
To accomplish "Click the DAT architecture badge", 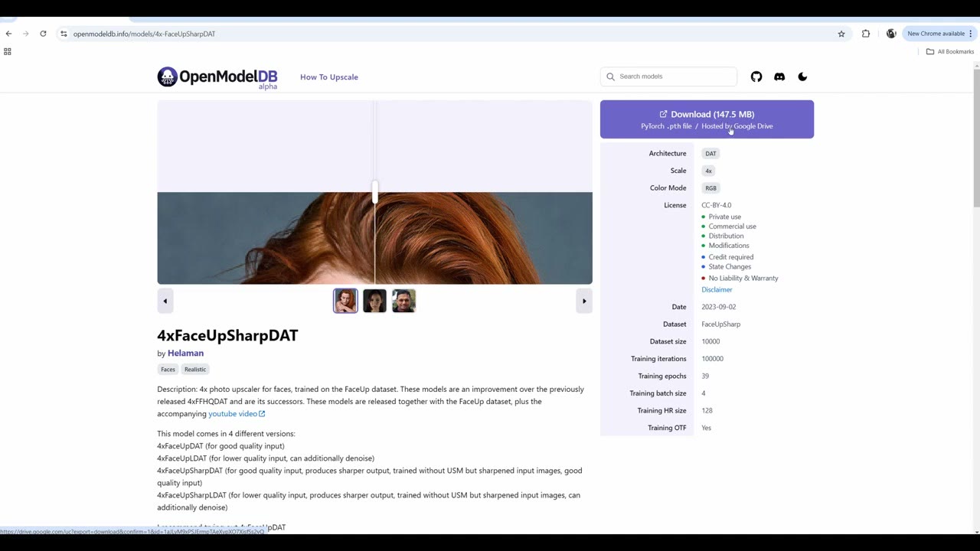I will point(710,153).
